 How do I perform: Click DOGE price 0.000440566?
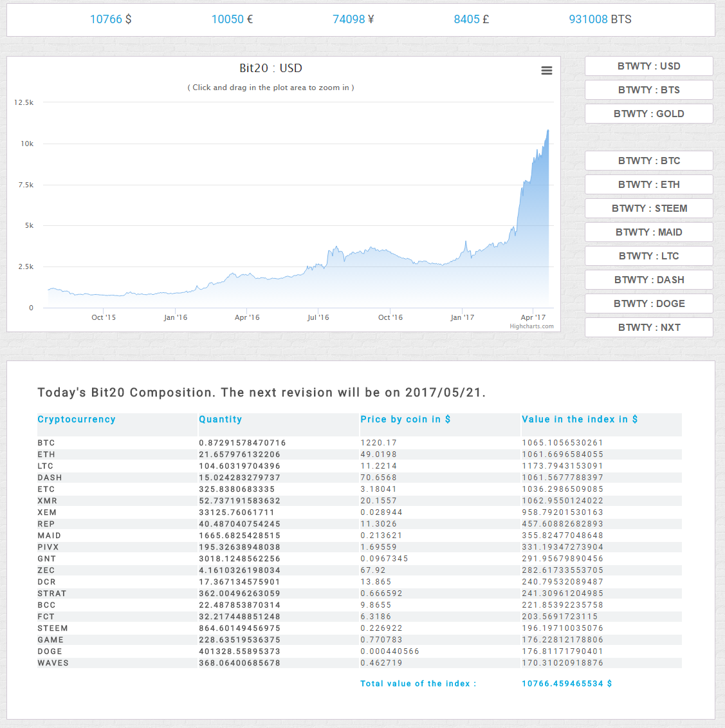[x=390, y=652]
